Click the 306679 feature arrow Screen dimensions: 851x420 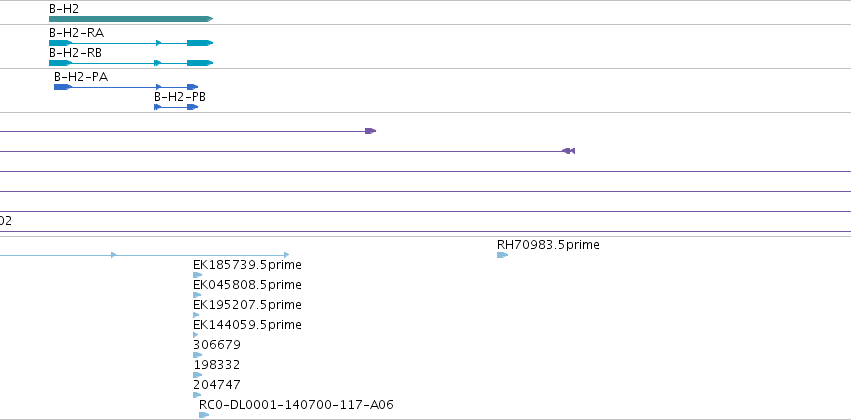(198, 355)
